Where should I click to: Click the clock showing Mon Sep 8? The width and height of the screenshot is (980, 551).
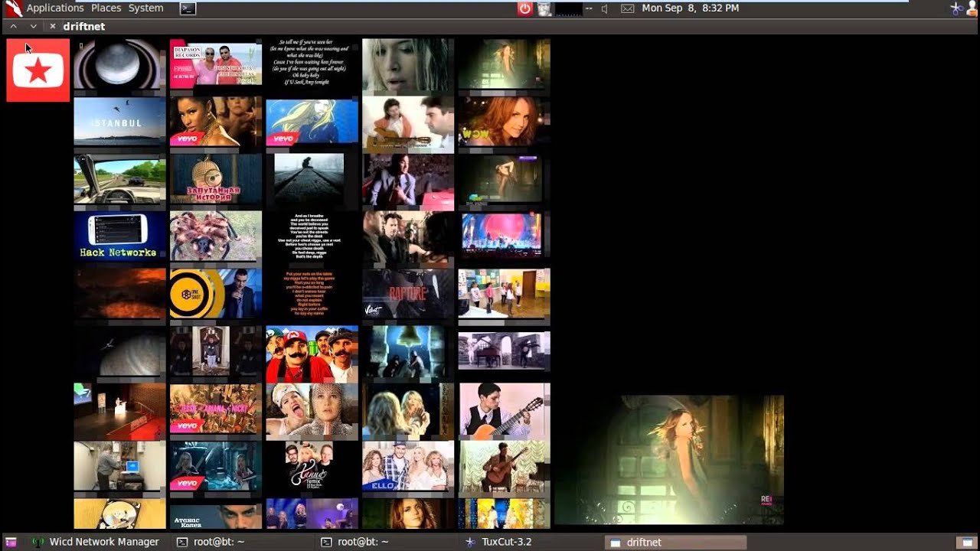(691, 8)
